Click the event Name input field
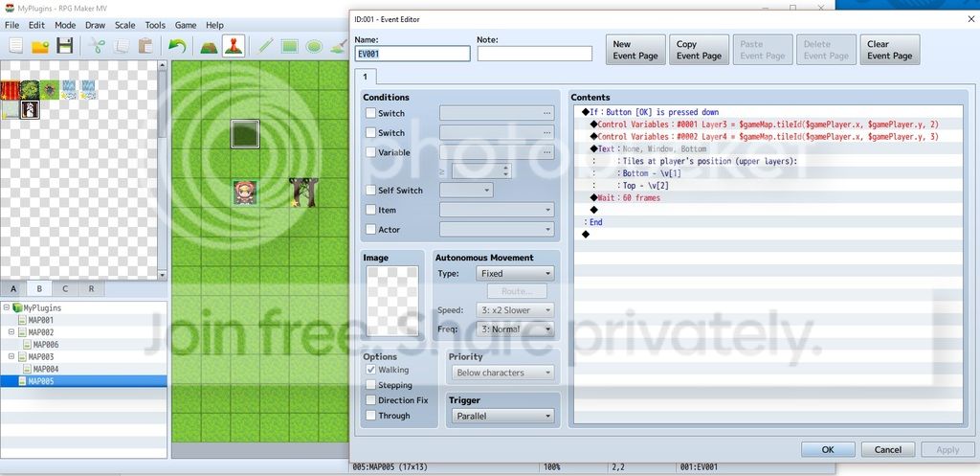Image resolution: width=980 pixels, height=476 pixels. [412, 54]
